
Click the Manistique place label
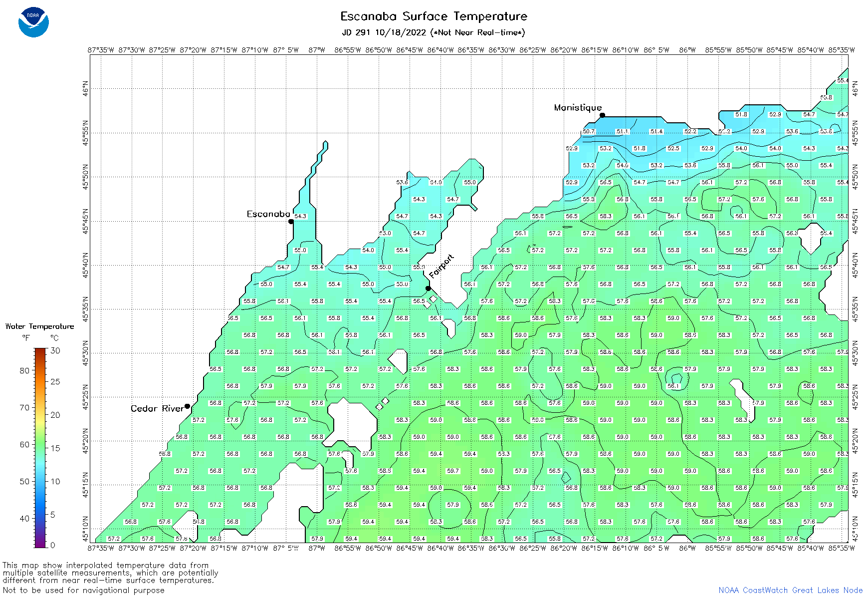tap(578, 107)
